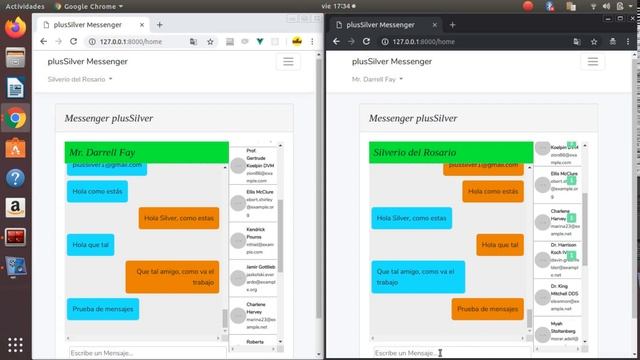640x360 pixels.
Task: Toggle hamburger navbar in left window
Action: click(288, 62)
